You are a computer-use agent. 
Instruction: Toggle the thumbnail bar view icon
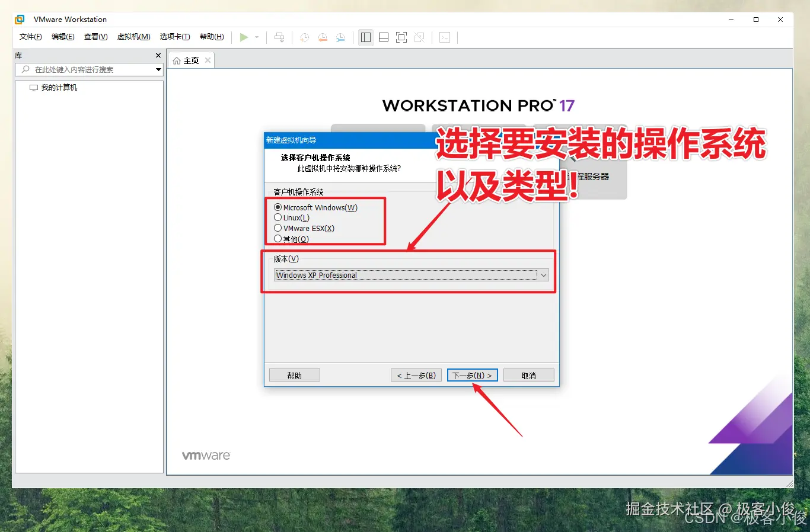384,37
